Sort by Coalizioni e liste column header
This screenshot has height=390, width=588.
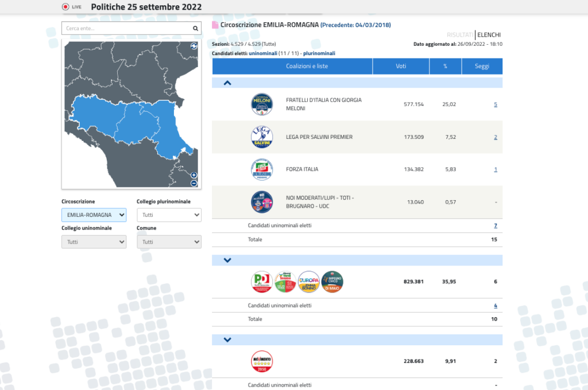click(292, 67)
